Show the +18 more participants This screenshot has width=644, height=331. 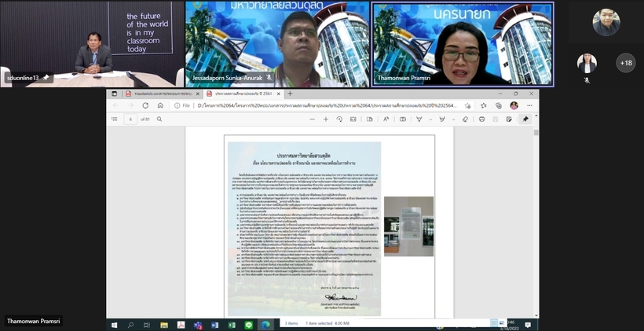tap(625, 64)
